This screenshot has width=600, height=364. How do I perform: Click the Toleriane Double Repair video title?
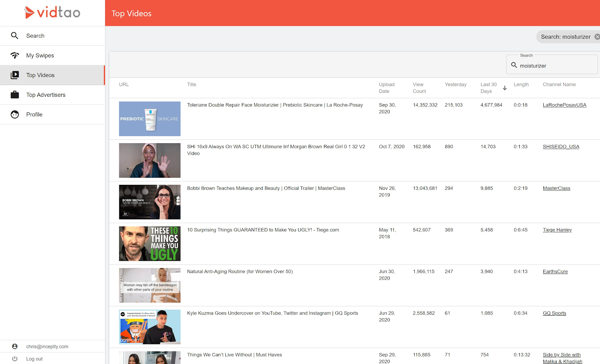(275, 105)
